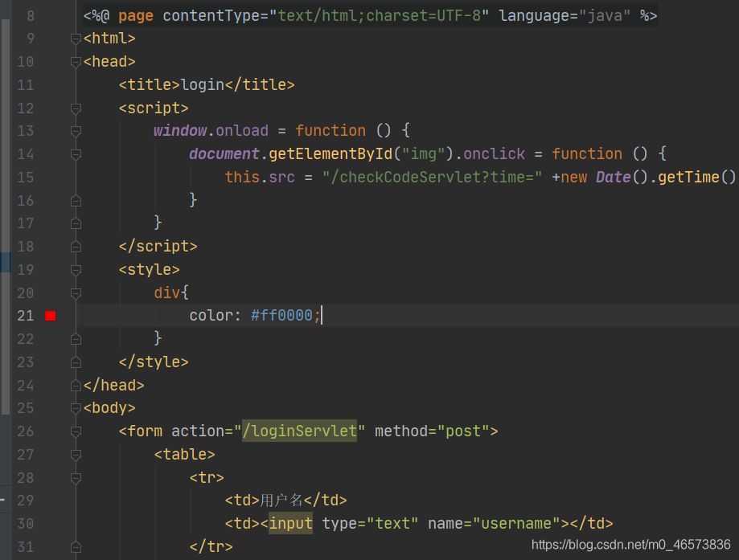The width and height of the screenshot is (739, 560).
Task: Click the onclick property on line 14
Action: pyautogui.click(x=494, y=154)
